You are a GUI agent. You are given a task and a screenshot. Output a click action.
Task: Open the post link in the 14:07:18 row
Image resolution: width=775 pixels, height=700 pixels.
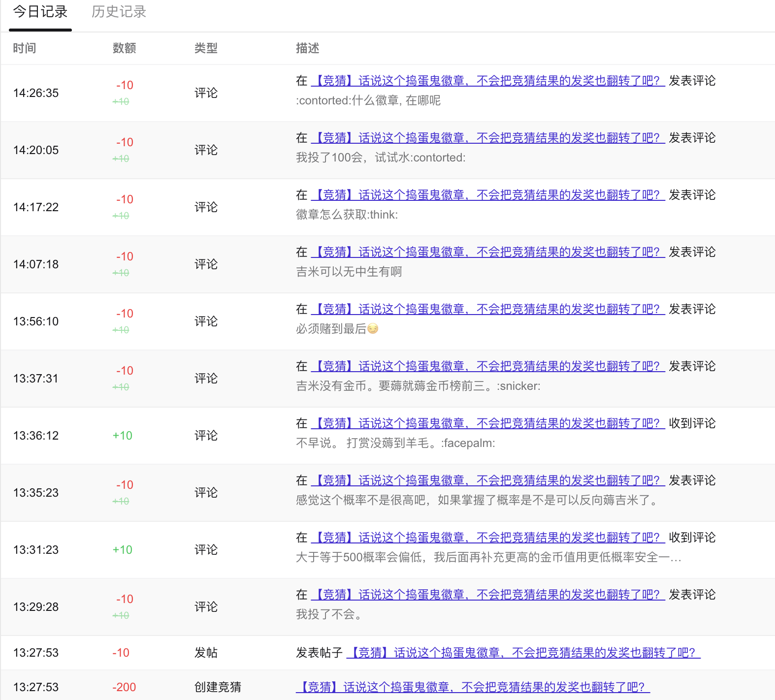[487, 252]
